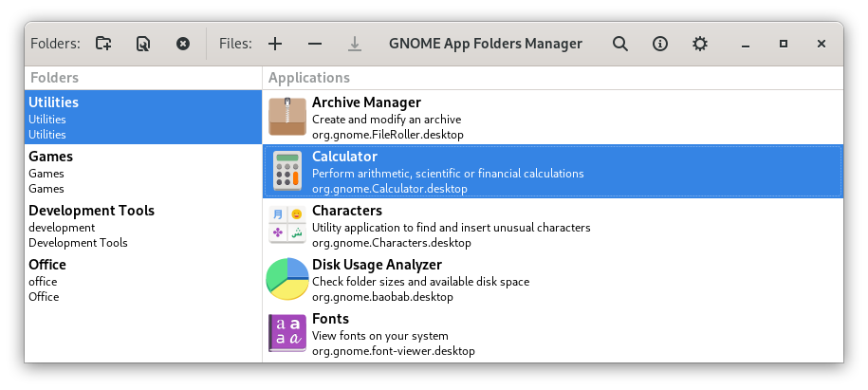This screenshot has height=390, width=868.
Task: Click 'Create and modify an archive' description
Action: pyautogui.click(x=386, y=120)
